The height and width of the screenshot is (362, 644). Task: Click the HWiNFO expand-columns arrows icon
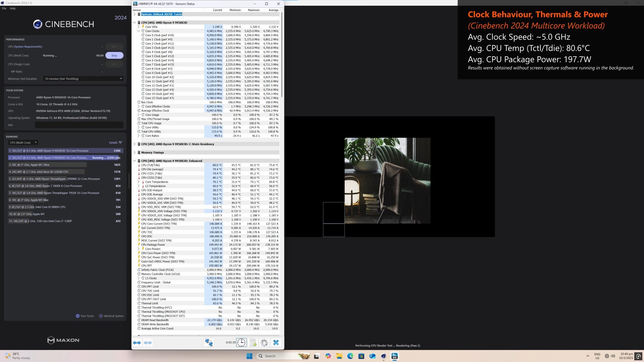[x=137, y=343]
